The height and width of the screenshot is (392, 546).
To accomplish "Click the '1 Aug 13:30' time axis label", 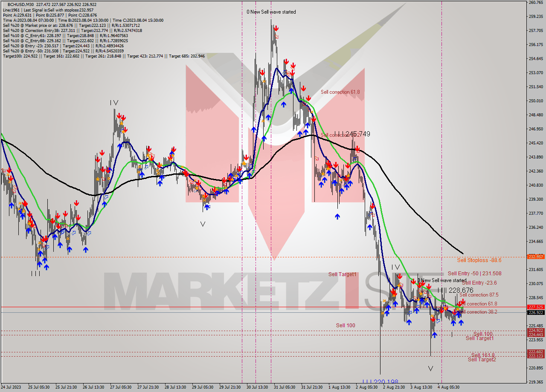I will tap(340, 387).
